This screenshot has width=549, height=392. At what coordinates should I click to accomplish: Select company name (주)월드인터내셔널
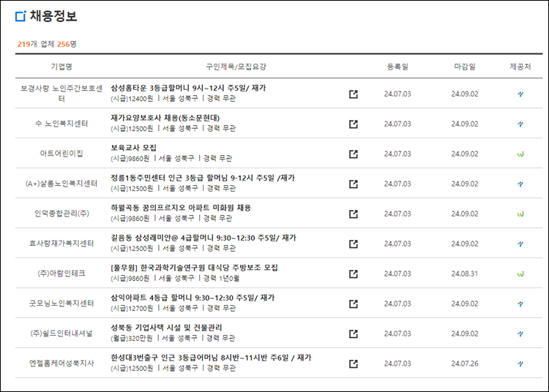[61, 333]
